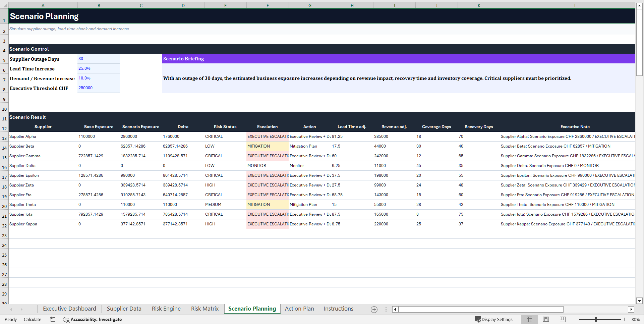This screenshot has width=644, height=324.
Task: Zoom out with minus button
Action: coord(575,319)
